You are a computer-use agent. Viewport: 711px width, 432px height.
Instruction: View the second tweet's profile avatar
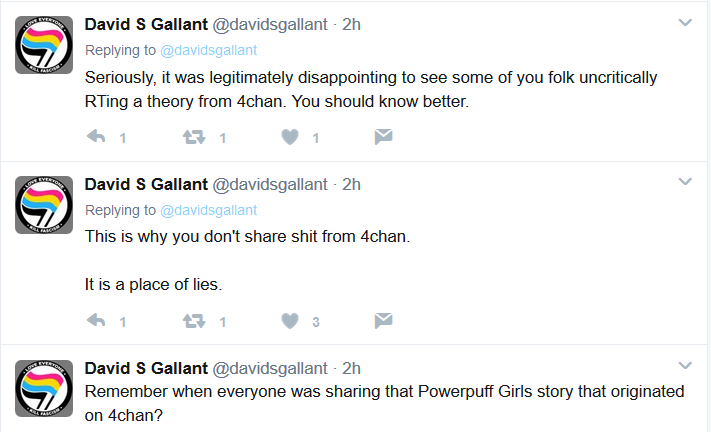44,205
